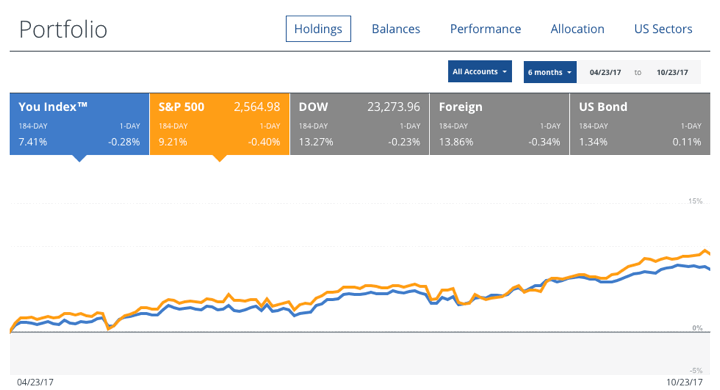Click the caret arrow in 6 months button

click(569, 73)
